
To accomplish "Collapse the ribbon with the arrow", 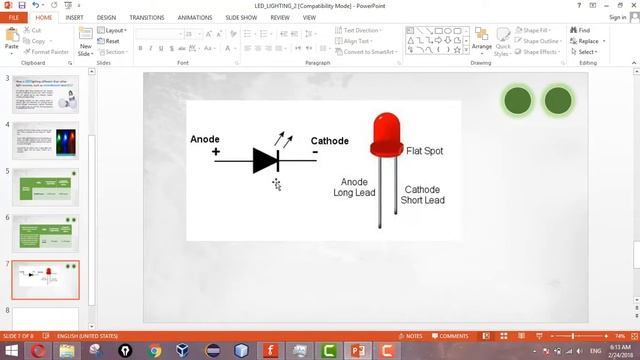I will [634, 63].
